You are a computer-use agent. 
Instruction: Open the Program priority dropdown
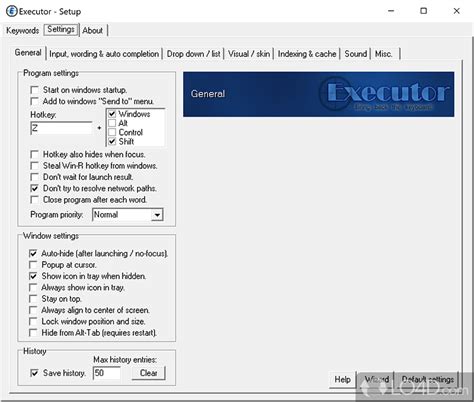click(x=128, y=215)
